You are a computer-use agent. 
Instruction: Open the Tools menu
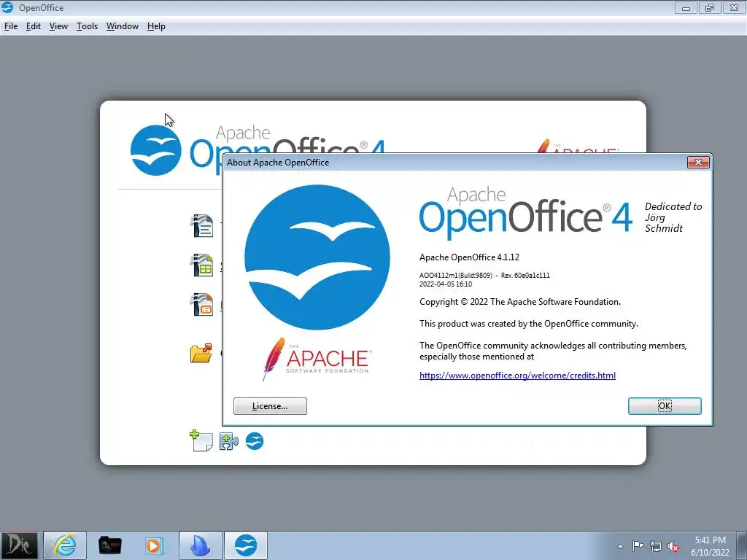point(88,26)
